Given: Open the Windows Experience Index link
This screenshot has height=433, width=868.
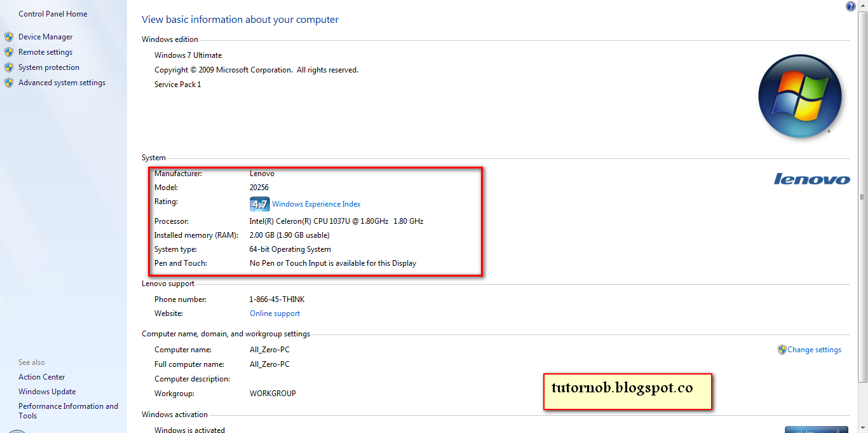Looking at the screenshot, I should pos(316,204).
